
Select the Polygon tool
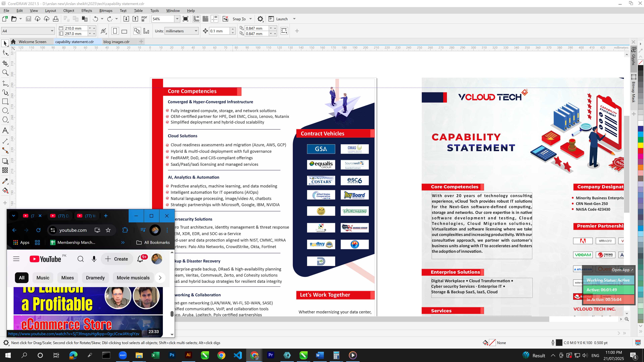coord(5,120)
